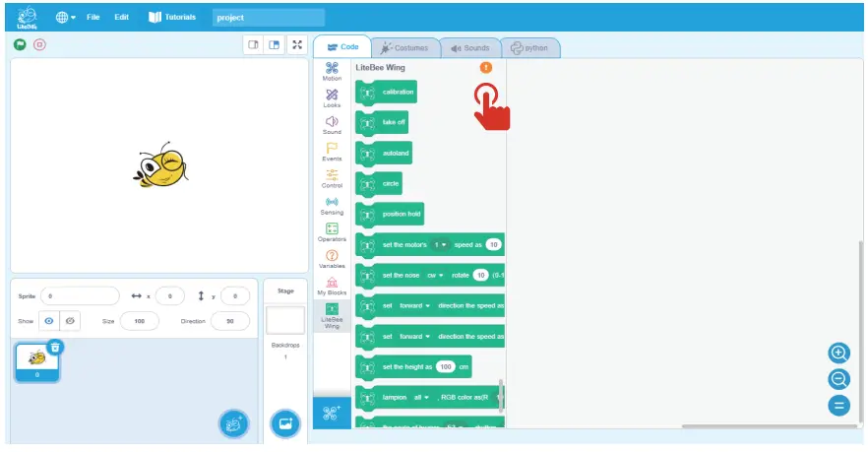Switch to the python tab
868x452 pixels.
click(x=529, y=48)
